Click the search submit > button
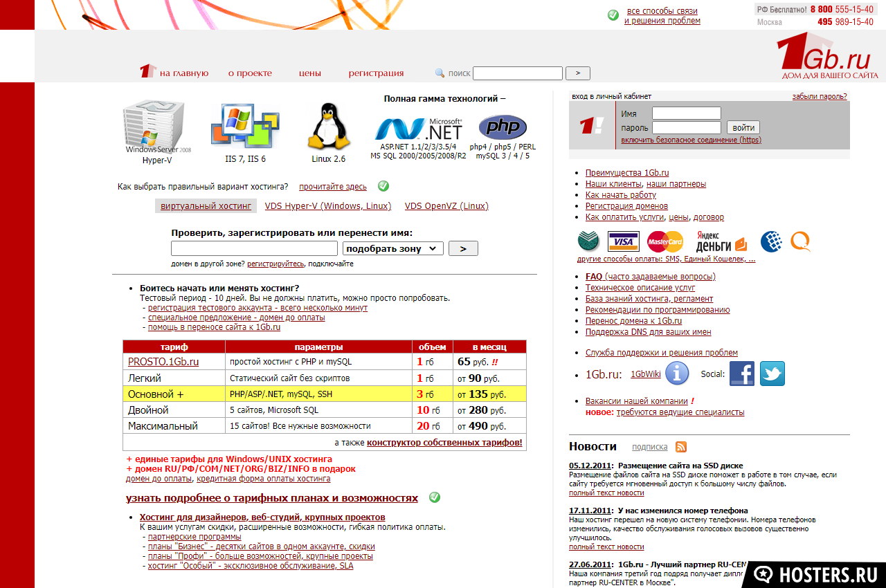886x588 pixels. pyautogui.click(x=577, y=73)
